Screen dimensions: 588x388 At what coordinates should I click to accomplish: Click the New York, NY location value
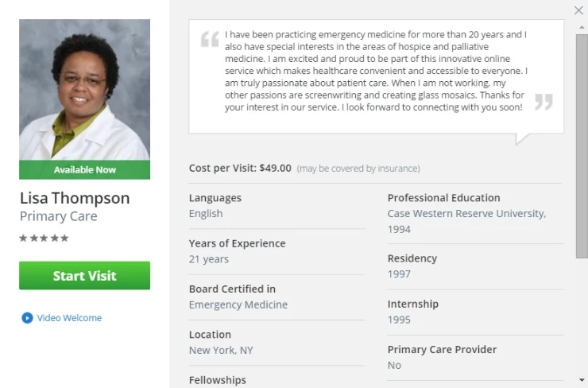pyautogui.click(x=221, y=350)
